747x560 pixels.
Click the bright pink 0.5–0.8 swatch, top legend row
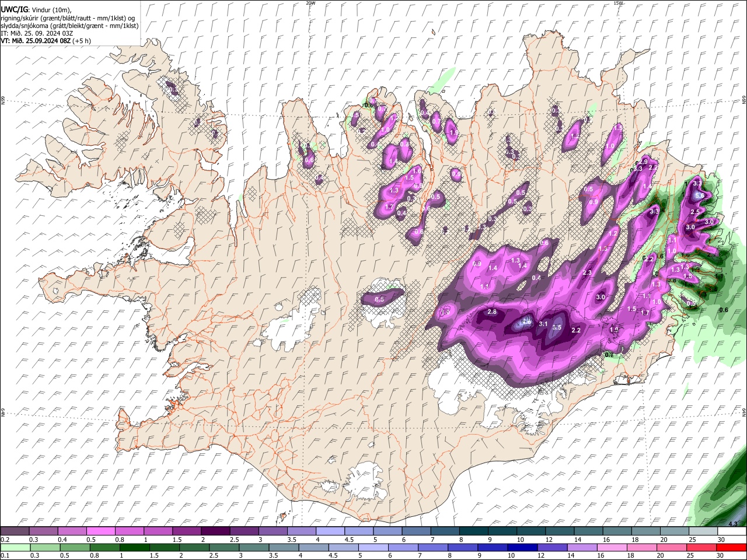pyautogui.click(x=101, y=531)
